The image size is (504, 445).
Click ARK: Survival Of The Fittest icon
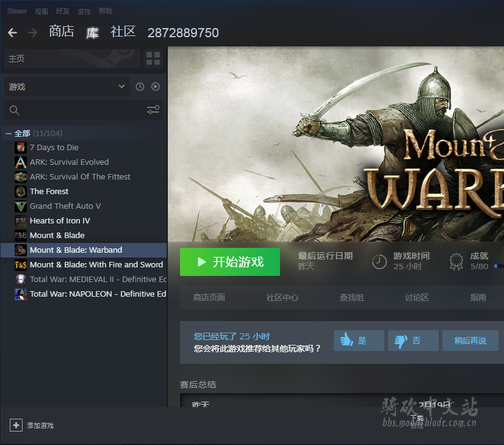(21, 177)
